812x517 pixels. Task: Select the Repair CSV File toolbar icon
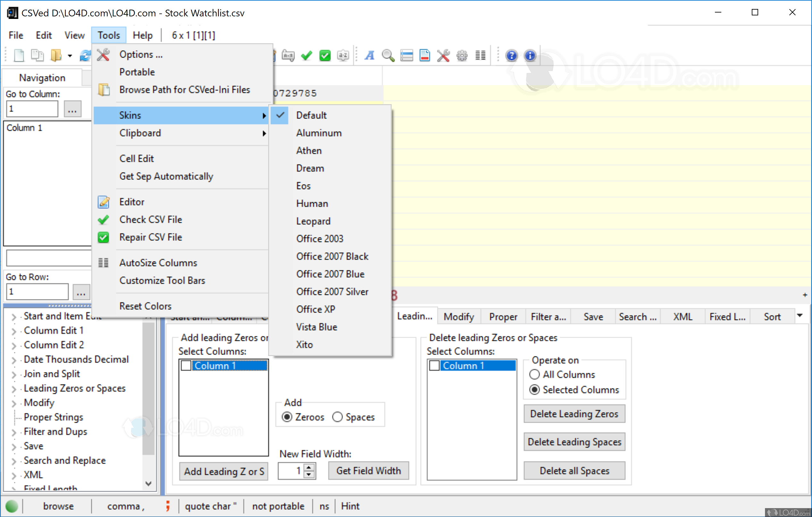325,55
